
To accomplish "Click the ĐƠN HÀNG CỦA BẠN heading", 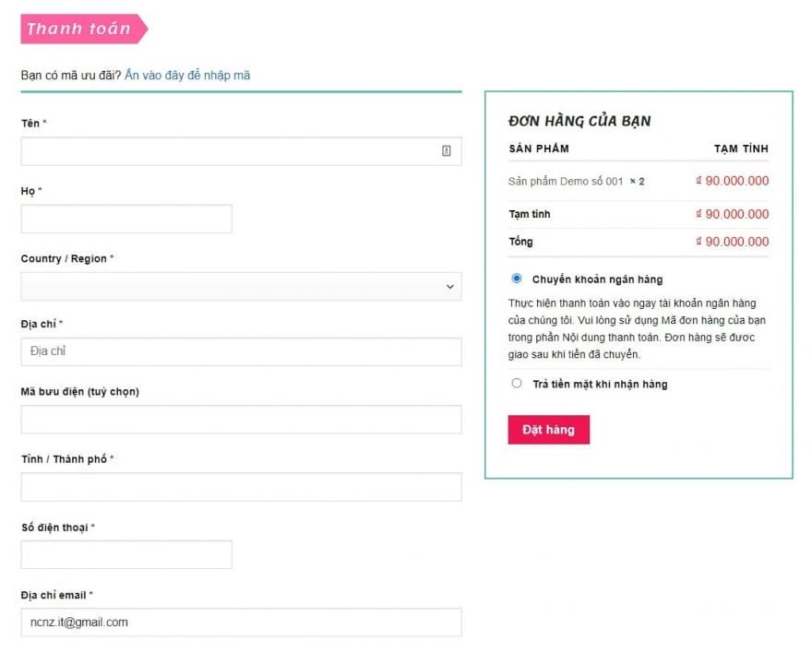I will [579, 121].
